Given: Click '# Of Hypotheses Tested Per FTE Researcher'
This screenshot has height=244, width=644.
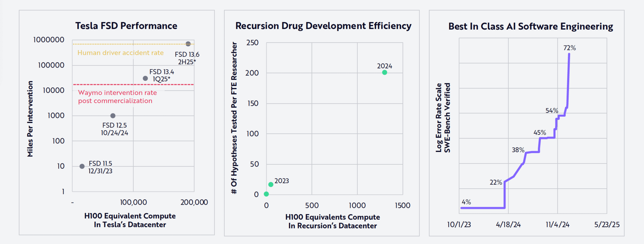Looking at the screenshot, I should coord(234,118).
